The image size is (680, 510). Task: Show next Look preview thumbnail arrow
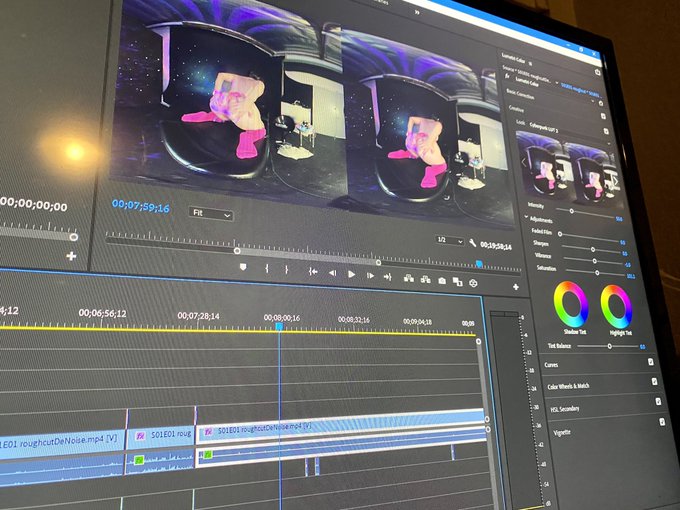(616, 181)
